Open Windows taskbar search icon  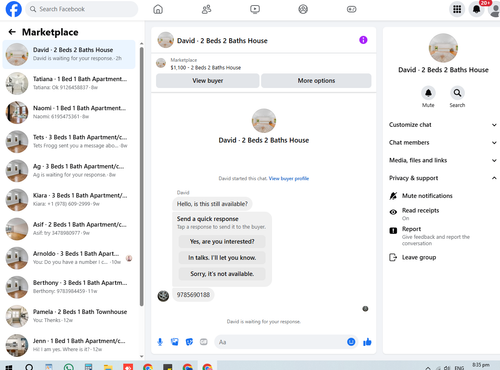29,367
